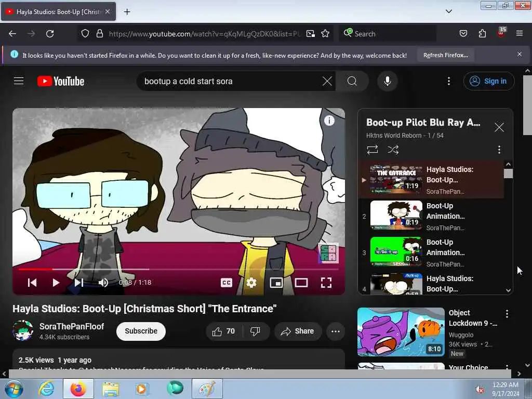
Task: Start voice search with microphone icon
Action: [x=387, y=81]
